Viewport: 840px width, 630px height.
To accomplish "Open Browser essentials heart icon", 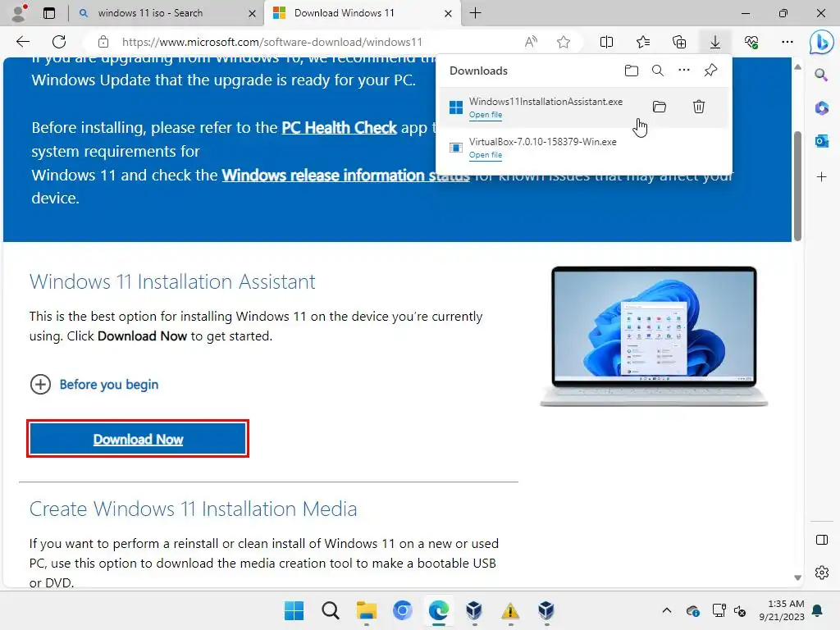I will pos(751,42).
